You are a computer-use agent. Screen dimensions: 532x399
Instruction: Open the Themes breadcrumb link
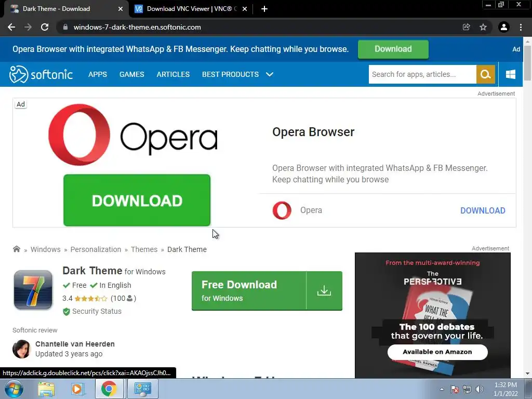(144, 249)
